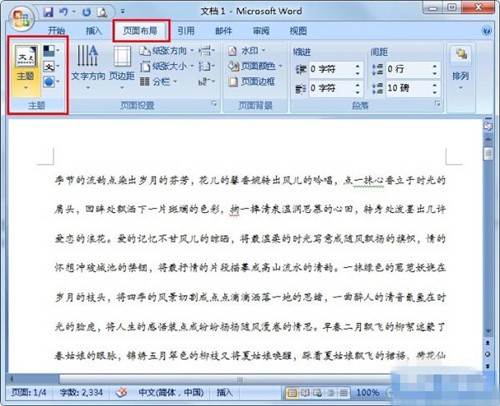This screenshot has height=406, width=500.
Task: Select print layout view button in status bar
Action: 292,393
